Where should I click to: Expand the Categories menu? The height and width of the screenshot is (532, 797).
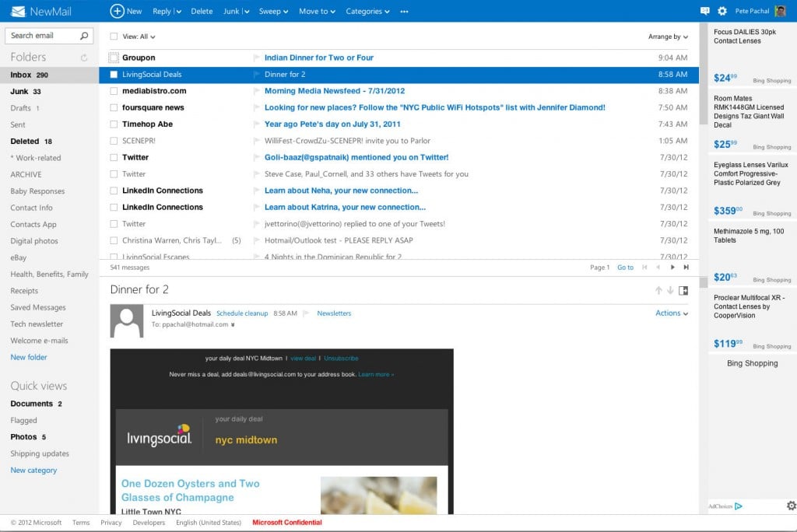click(367, 11)
